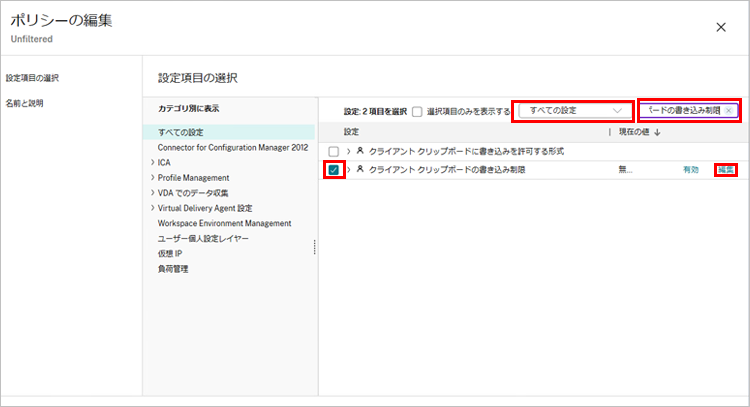Expand the ICA category

coord(153,163)
